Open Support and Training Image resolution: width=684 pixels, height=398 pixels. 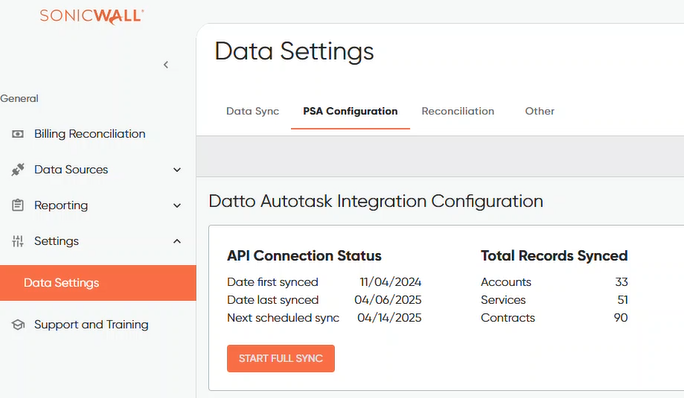click(x=91, y=325)
